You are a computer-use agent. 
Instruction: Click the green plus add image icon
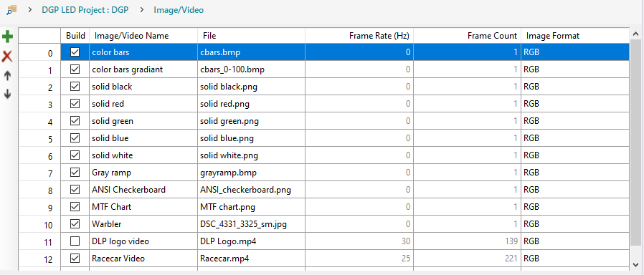tap(7, 37)
